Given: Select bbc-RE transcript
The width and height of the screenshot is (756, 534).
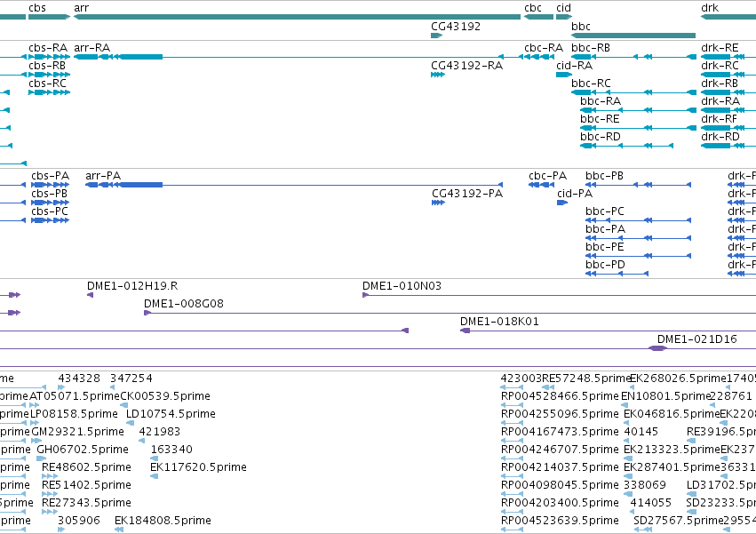Looking at the screenshot, I should click(x=639, y=128).
